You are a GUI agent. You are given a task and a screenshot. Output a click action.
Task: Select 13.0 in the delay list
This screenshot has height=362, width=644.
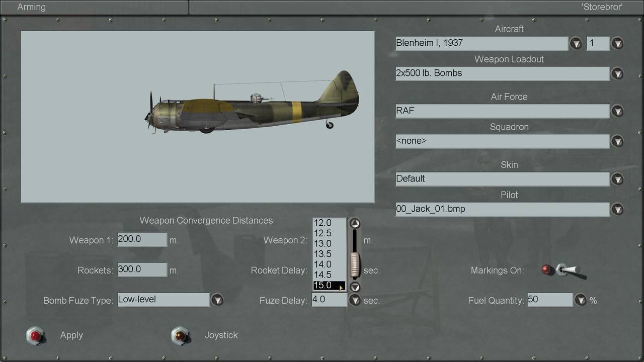[x=329, y=244]
